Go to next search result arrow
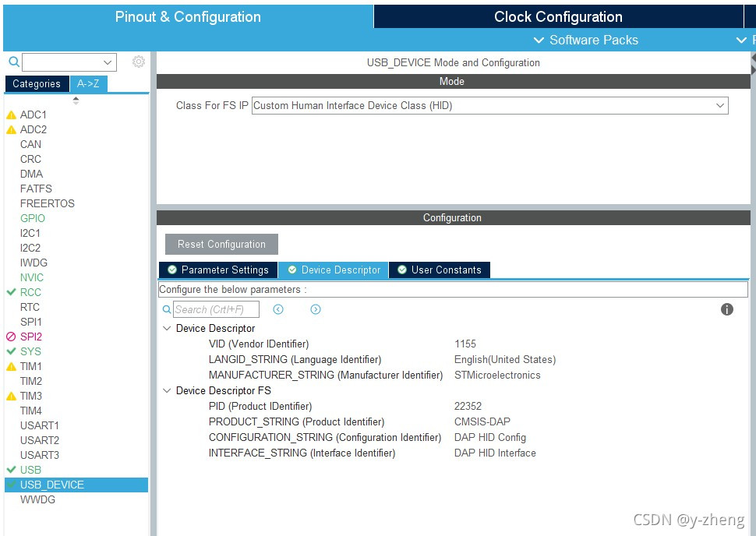Image resolution: width=756 pixels, height=536 pixels. pyautogui.click(x=316, y=309)
